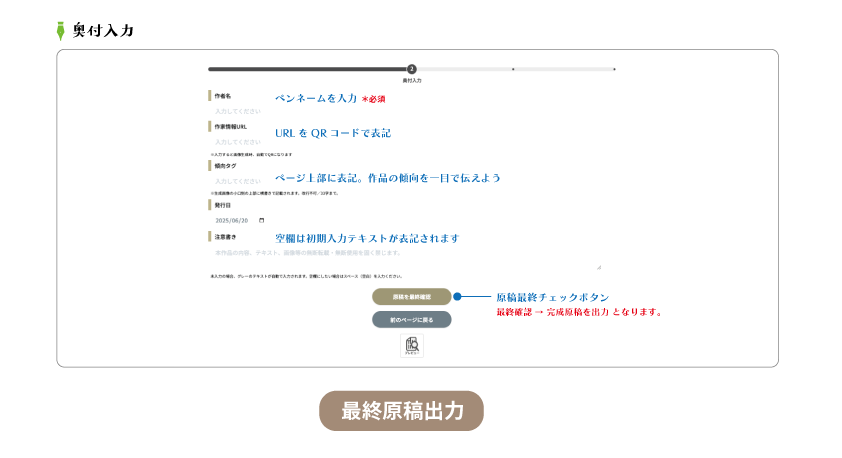Click the third step dot on progress bar

(513, 69)
